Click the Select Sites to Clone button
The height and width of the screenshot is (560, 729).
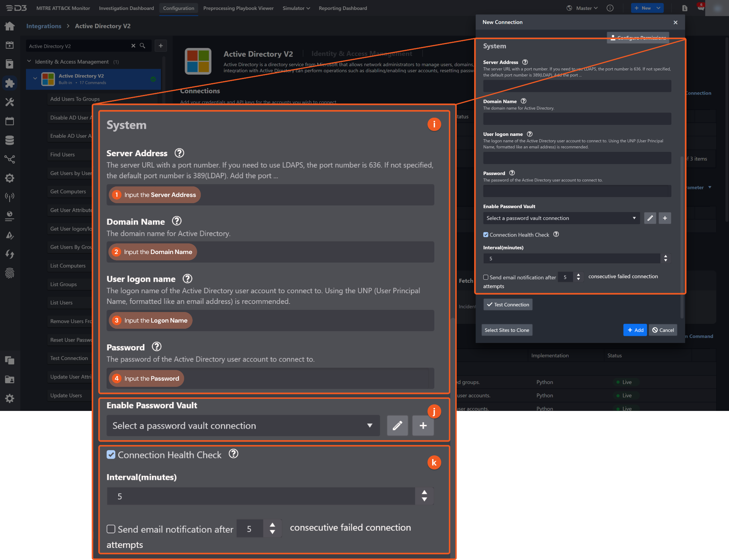click(x=507, y=330)
